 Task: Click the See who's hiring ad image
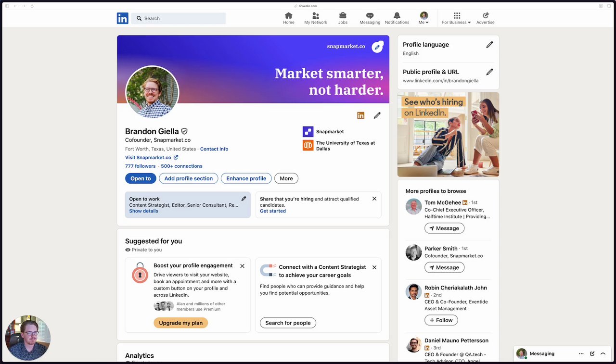(448, 135)
